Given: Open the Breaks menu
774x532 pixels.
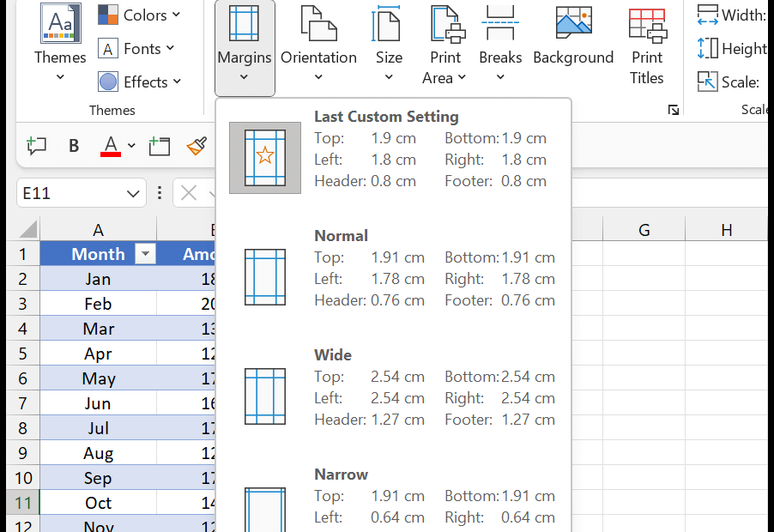Looking at the screenshot, I should 500,44.
